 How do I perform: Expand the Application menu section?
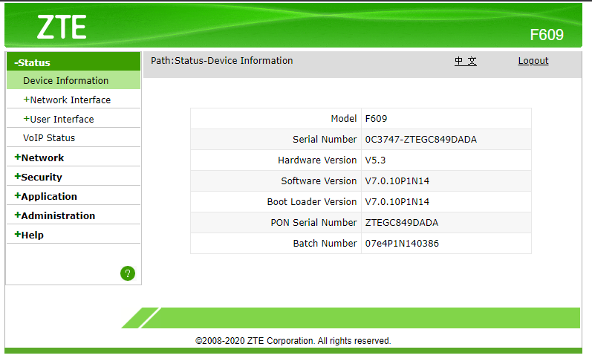click(x=45, y=197)
